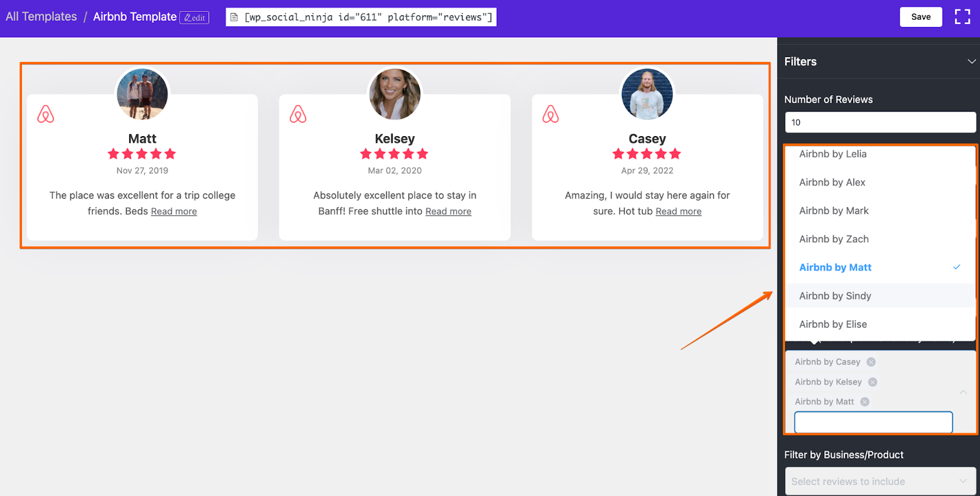Collapse the Filters panel chevron

(971, 61)
